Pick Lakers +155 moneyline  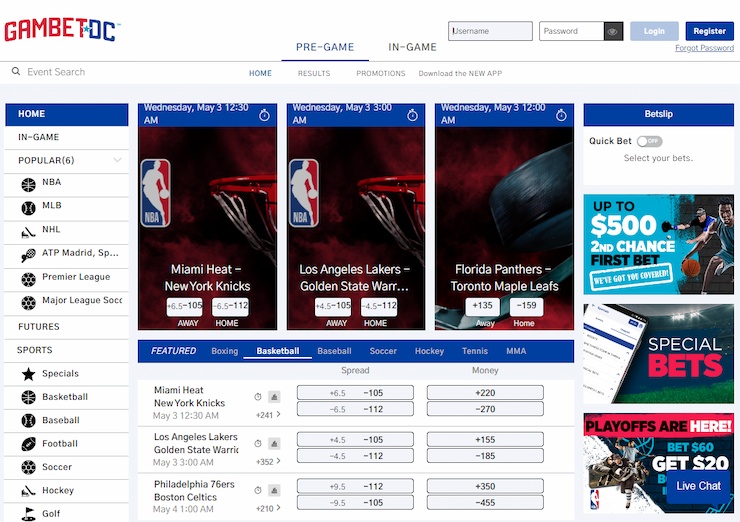[485, 439]
